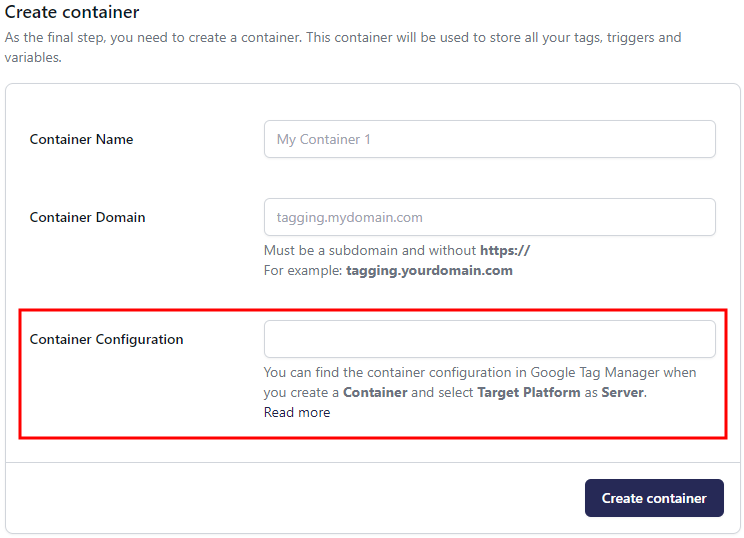Click the empty Container Configuration field
The image size is (744, 538).
(x=489, y=339)
